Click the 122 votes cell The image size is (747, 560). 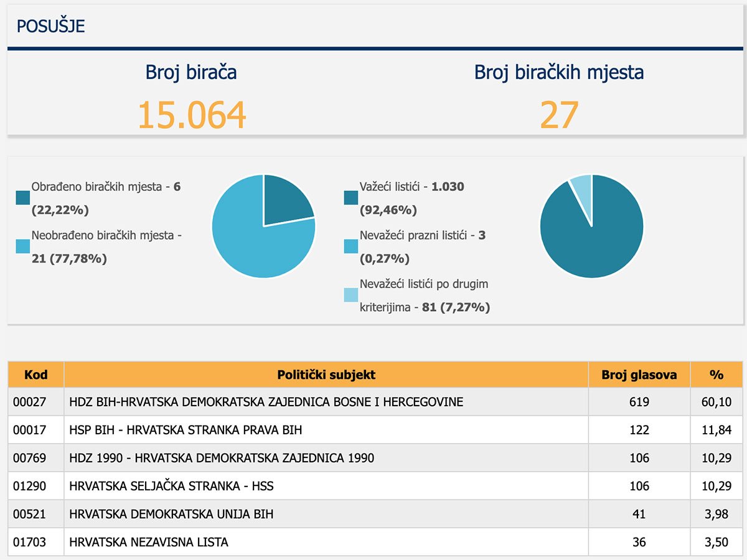(639, 430)
